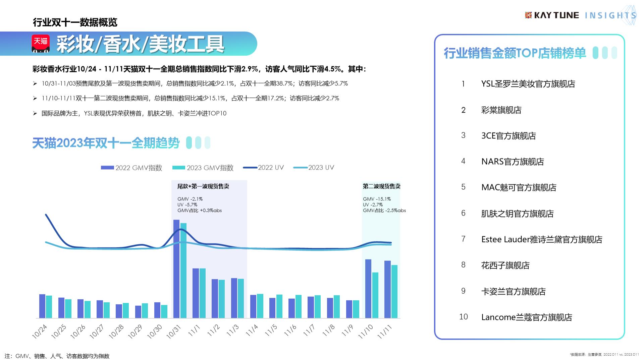Click the 10/31 x-axis date label
The image size is (644, 362).
(173, 331)
